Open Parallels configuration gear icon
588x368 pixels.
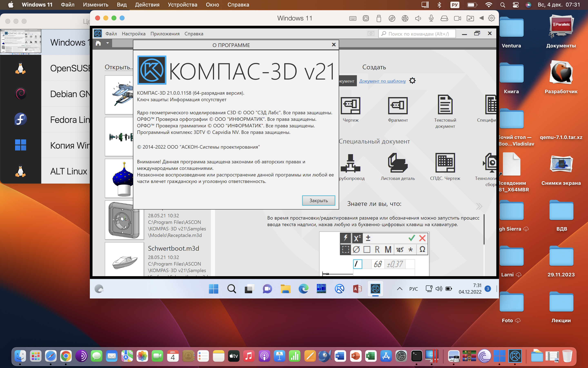(x=491, y=18)
